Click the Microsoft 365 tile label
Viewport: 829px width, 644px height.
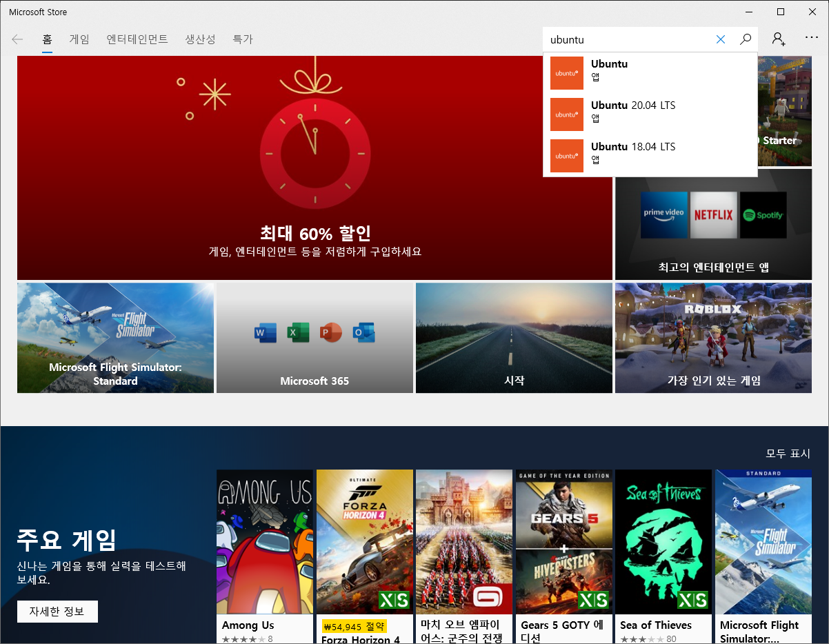pyautogui.click(x=314, y=381)
